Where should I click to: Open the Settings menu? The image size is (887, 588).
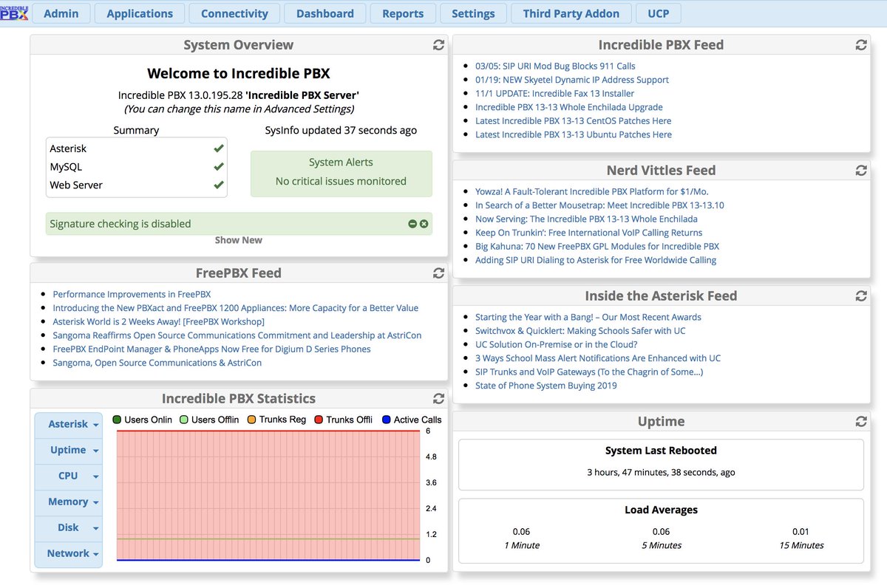[473, 13]
